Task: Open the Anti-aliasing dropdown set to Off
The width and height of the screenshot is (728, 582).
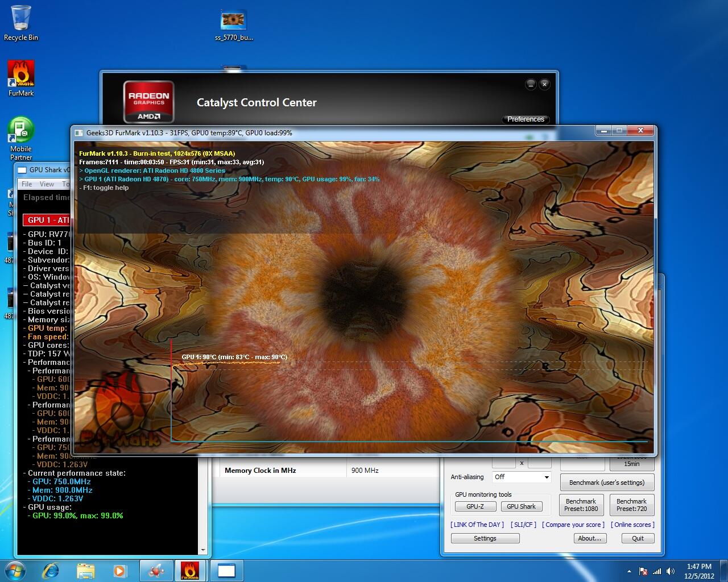Action: tap(522, 477)
